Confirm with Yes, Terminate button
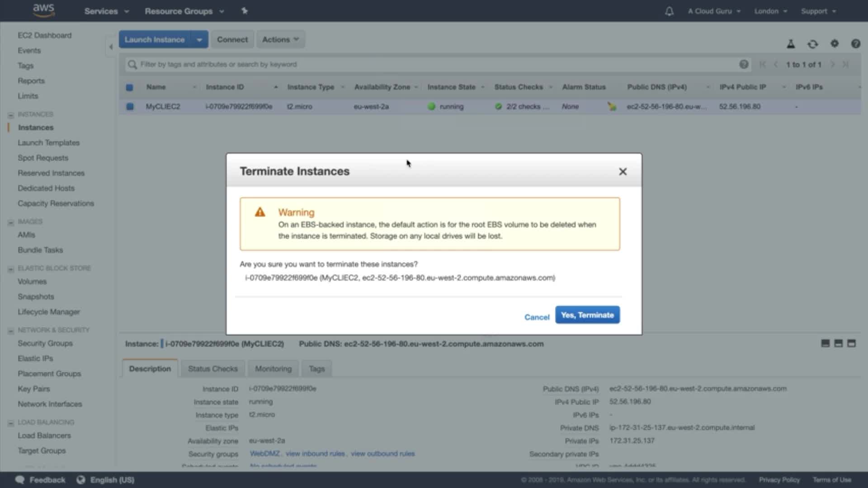This screenshot has height=488, width=868. 587,315
